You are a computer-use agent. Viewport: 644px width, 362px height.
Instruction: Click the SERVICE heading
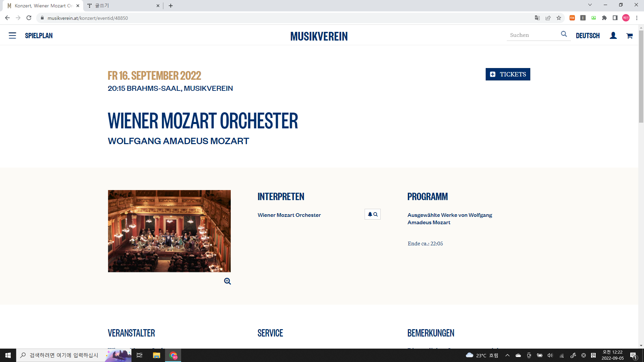click(x=270, y=333)
